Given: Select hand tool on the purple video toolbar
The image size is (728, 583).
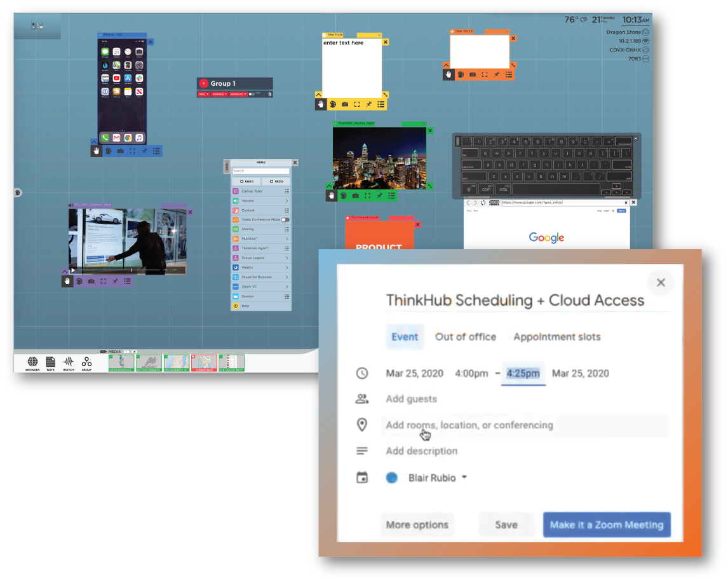Looking at the screenshot, I should click(x=67, y=281).
